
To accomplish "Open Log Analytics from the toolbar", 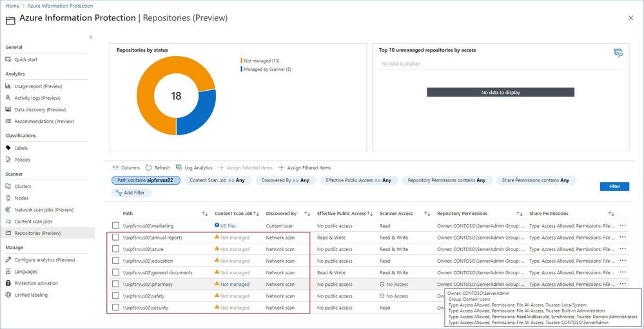I will [194, 168].
